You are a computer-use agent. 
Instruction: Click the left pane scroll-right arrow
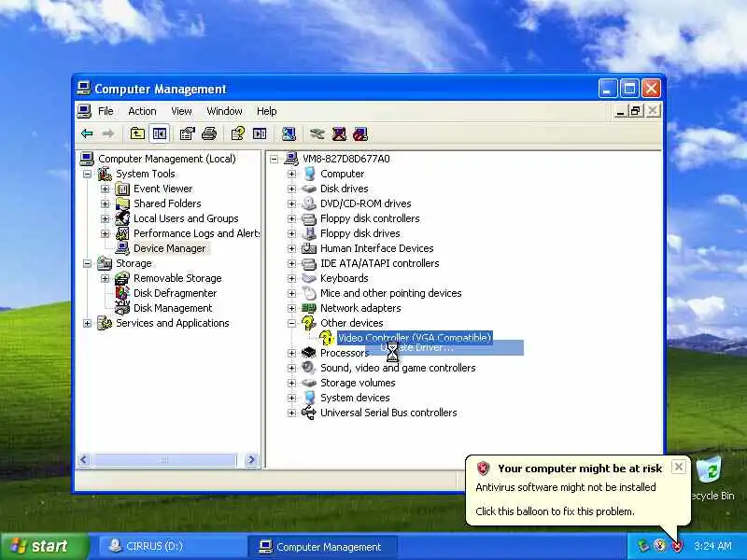(x=250, y=459)
